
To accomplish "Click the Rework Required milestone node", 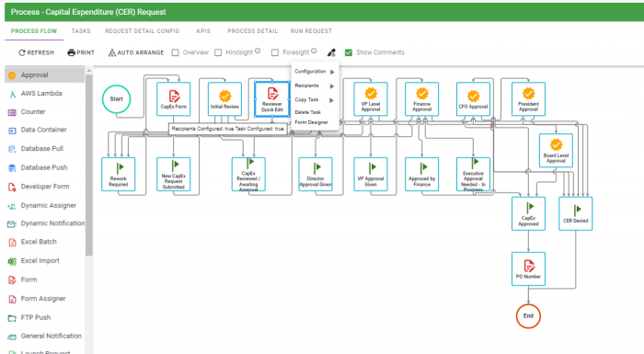I will pos(119,174).
